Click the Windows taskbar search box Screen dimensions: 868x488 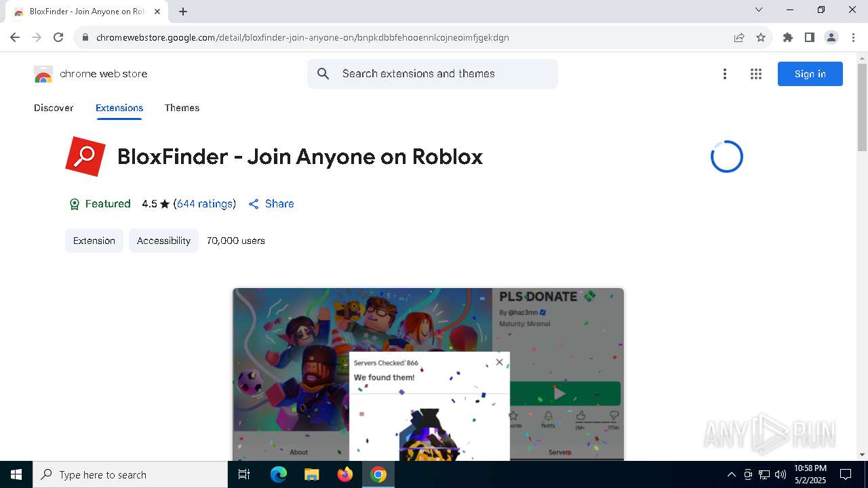tap(130, 474)
